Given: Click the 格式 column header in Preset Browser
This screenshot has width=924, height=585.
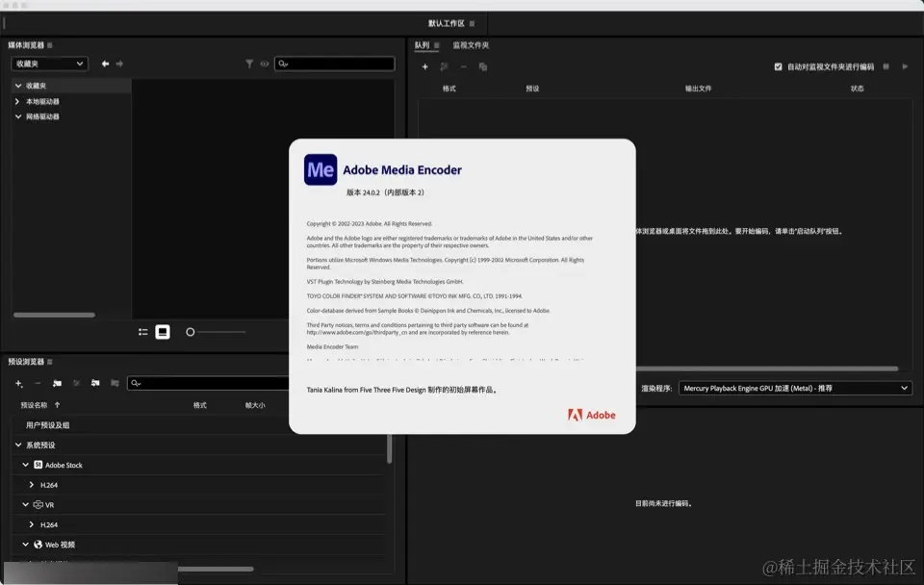Looking at the screenshot, I should pos(200,405).
